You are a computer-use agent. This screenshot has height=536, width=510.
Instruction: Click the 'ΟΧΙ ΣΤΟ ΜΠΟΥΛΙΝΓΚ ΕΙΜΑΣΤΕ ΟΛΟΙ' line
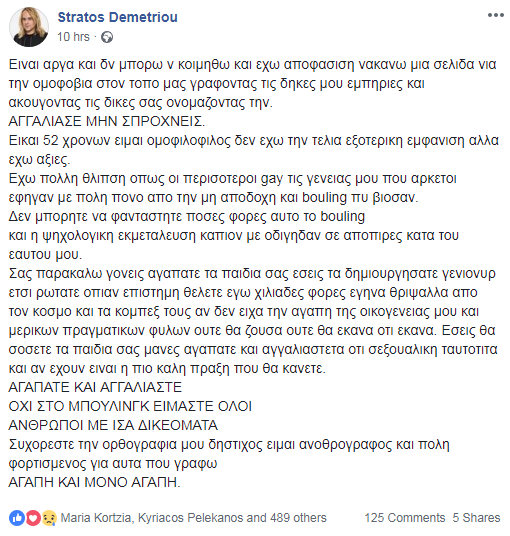tap(130, 406)
